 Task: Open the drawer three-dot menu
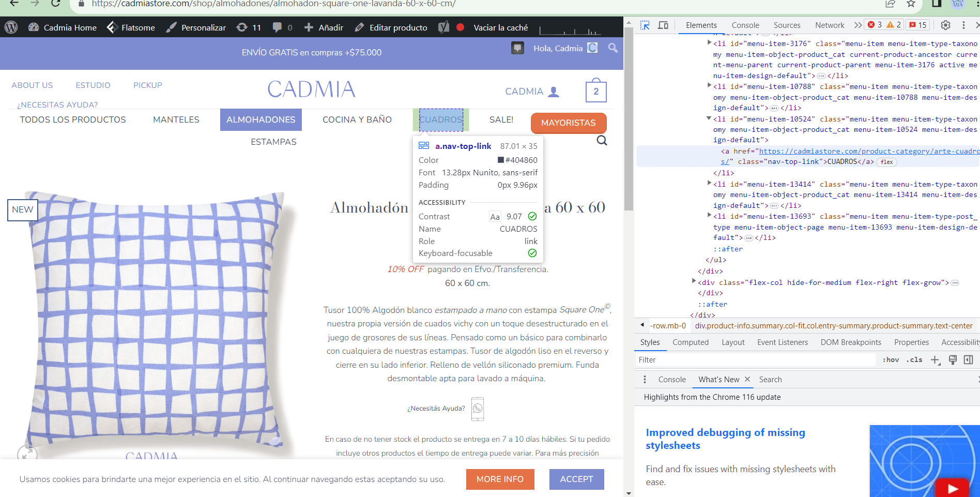tap(645, 380)
